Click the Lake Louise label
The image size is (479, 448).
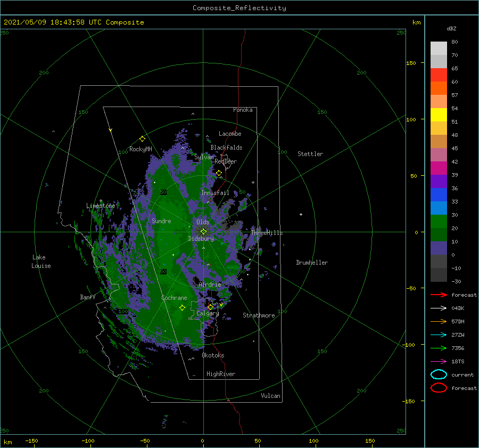click(x=41, y=262)
